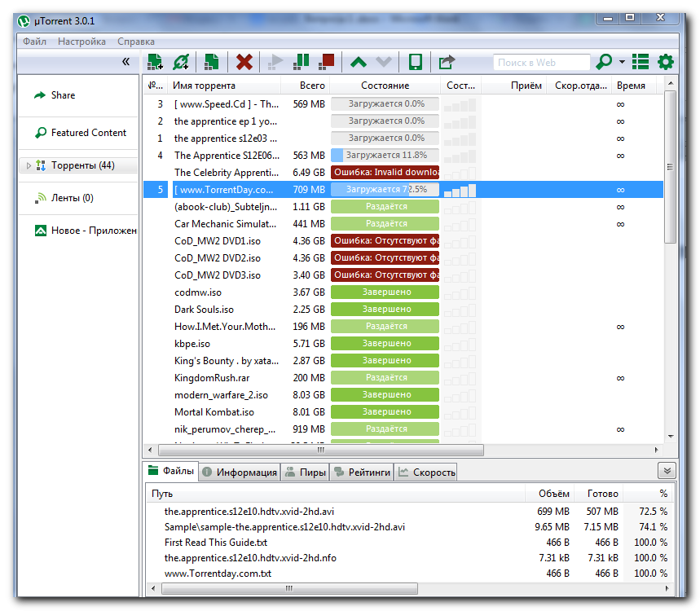This screenshot has width=700, height=611.
Task: Click the Start torrent play icon
Action: 275,62
